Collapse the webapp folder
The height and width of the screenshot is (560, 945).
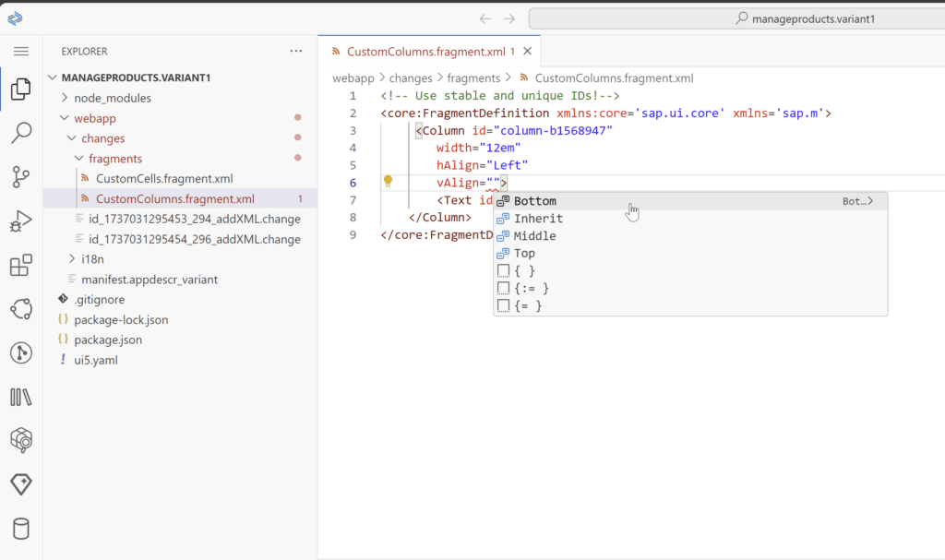tap(65, 118)
